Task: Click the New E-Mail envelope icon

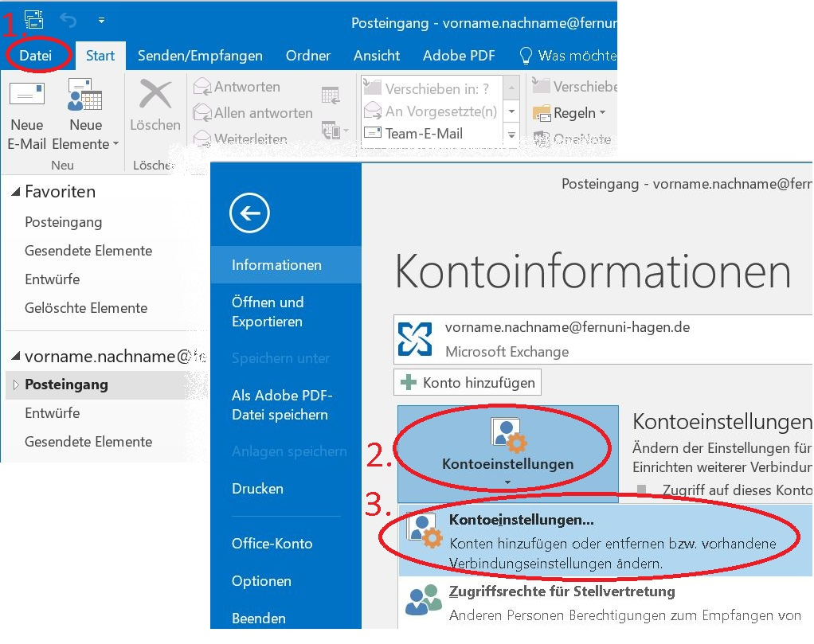Action: point(26,96)
